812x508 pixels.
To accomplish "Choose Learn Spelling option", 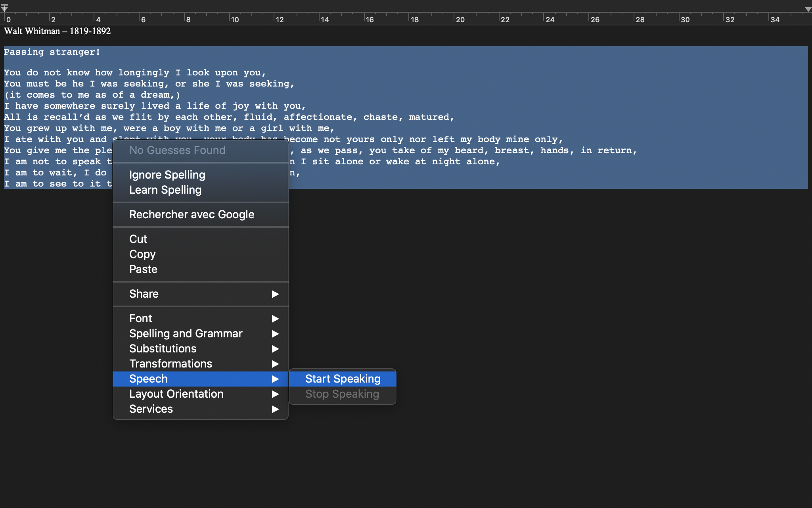I will click(200, 190).
